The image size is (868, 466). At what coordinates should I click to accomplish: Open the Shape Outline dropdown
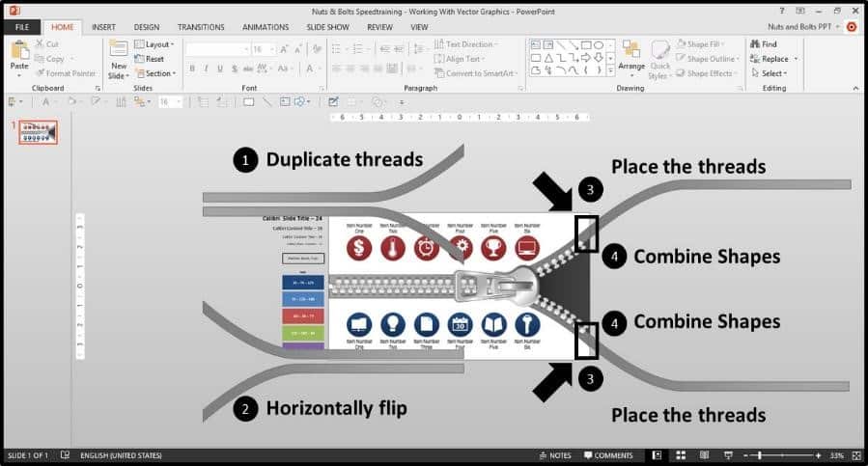pos(708,59)
